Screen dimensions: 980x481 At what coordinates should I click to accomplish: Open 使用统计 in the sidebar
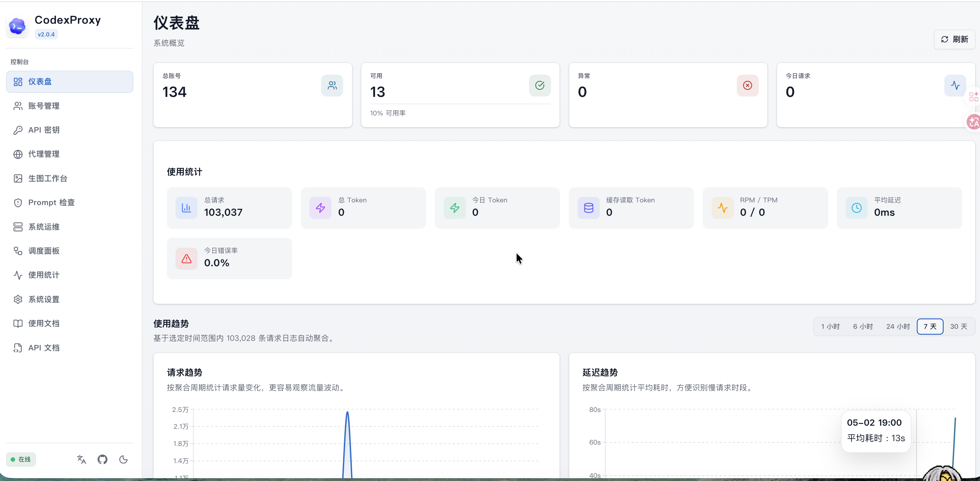click(x=70, y=275)
